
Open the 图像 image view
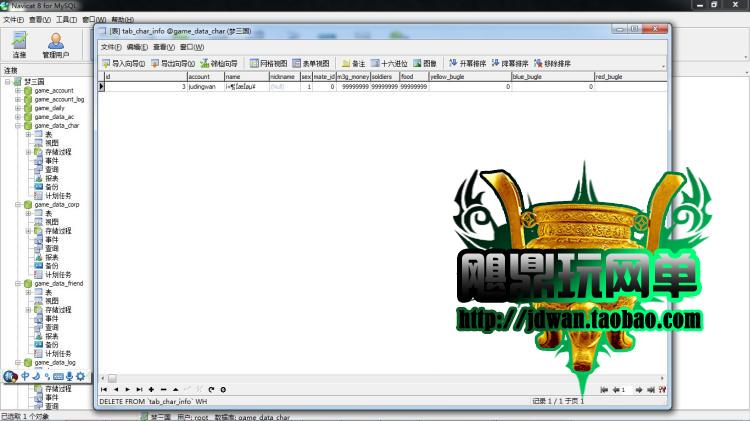(424, 63)
